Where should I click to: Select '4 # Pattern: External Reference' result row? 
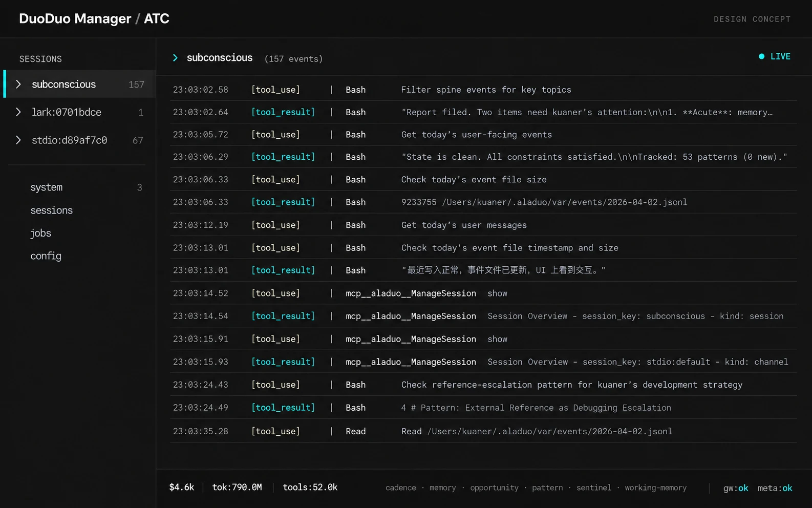pos(483,408)
